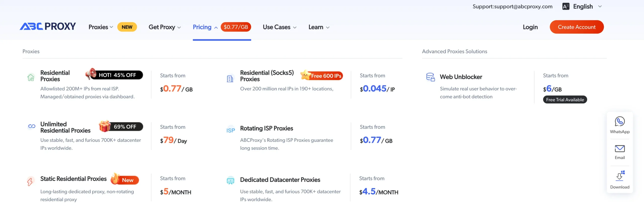
Task: Click the Create Account button
Action: pyautogui.click(x=577, y=27)
